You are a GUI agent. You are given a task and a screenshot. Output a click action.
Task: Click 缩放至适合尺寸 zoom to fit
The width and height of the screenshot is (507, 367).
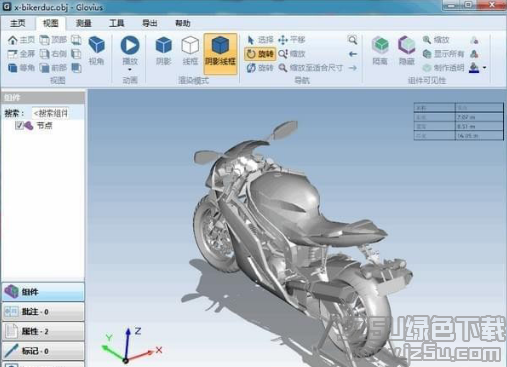pos(310,68)
